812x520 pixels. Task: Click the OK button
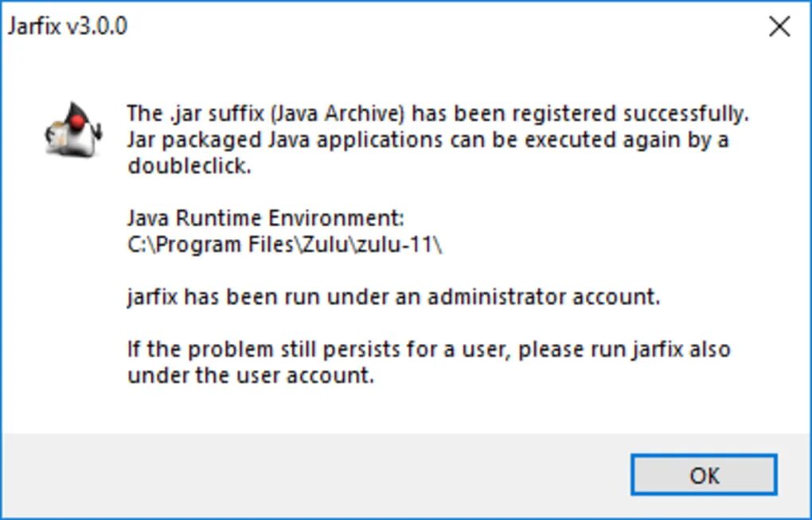[x=704, y=475]
